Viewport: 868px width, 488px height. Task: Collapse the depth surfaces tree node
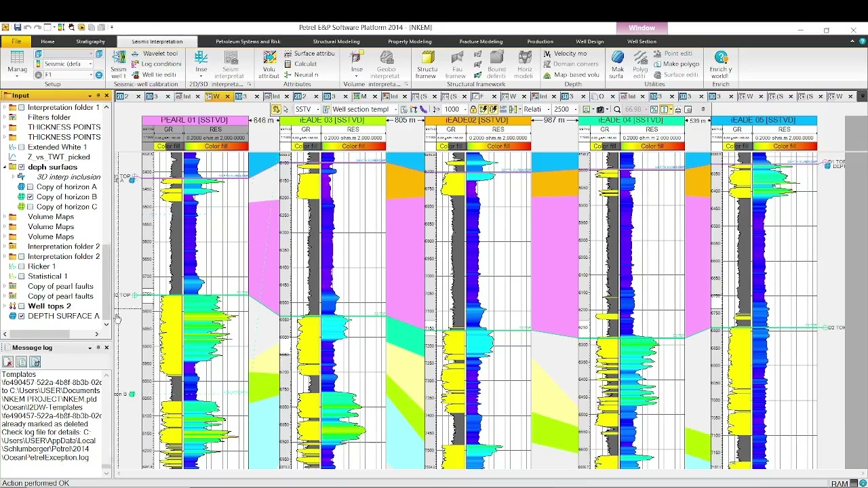(5, 167)
